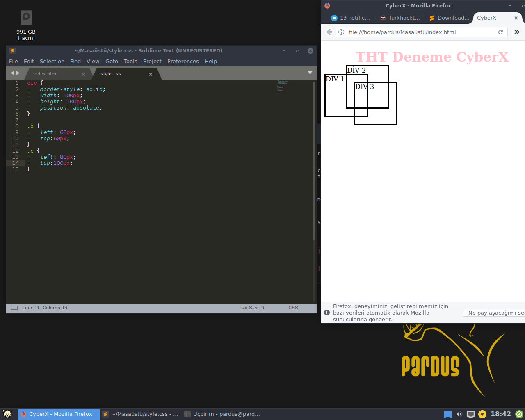This screenshot has height=420, width=525.
Task: Switch to style.css Sublime taskbar item
Action: (x=141, y=414)
